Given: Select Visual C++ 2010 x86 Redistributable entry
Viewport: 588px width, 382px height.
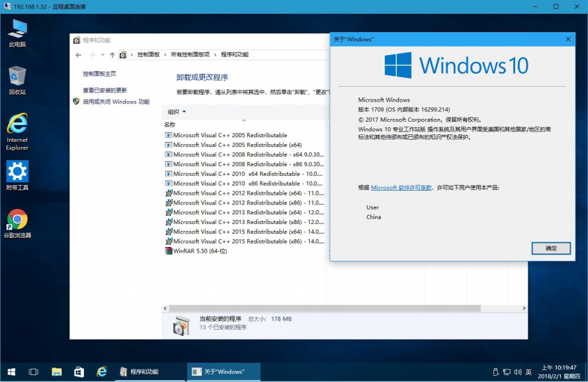Looking at the screenshot, I should point(245,183).
